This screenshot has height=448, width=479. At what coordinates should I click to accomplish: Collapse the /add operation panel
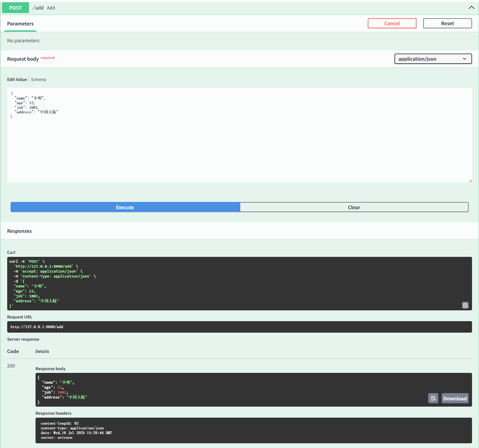tap(472, 7)
